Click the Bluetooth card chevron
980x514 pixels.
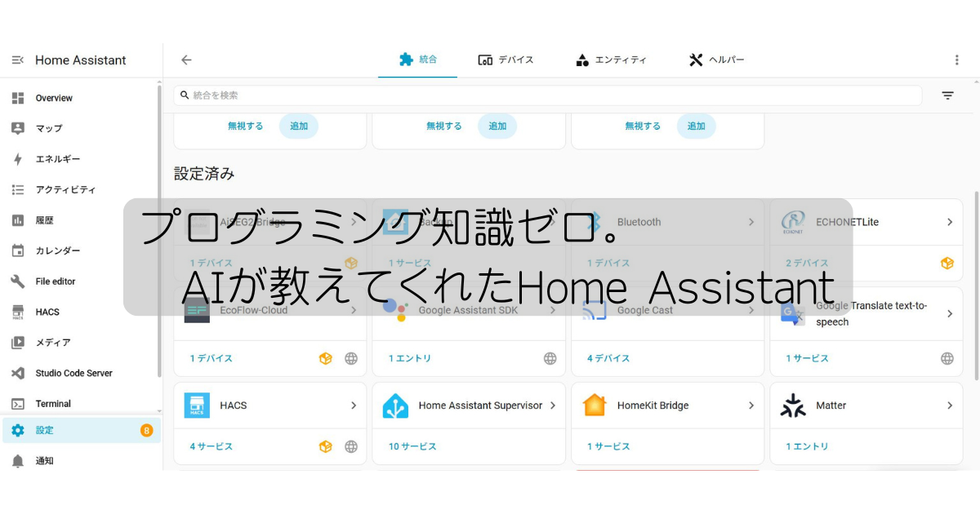[x=751, y=222]
